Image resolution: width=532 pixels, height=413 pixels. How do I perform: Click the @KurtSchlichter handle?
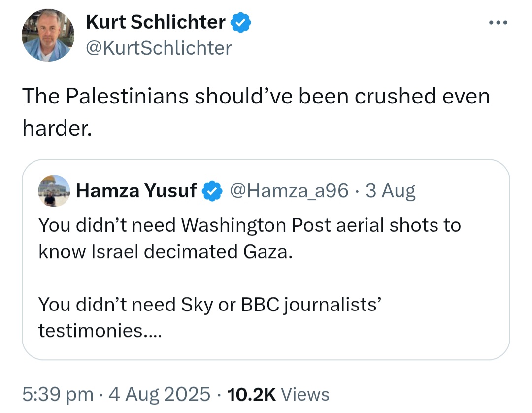(x=158, y=48)
